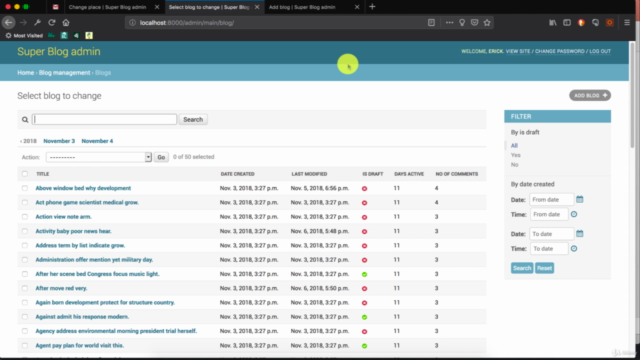Show sidebars icon in toolbar
The image size is (640, 360).
point(567,22)
